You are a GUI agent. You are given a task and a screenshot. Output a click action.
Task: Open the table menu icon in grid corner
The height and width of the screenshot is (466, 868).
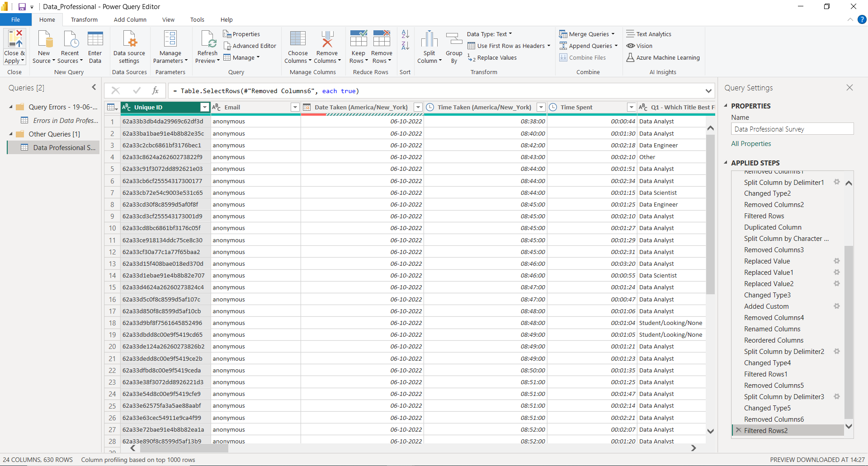tap(112, 107)
